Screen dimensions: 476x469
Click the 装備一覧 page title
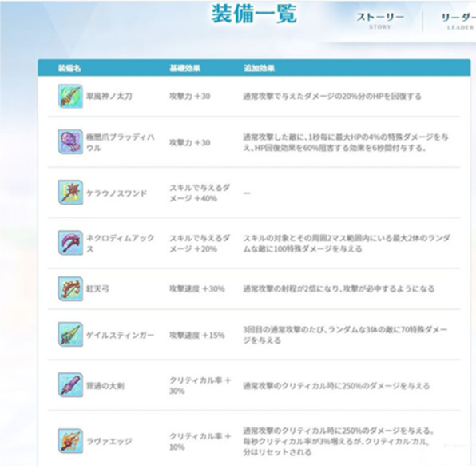(254, 14)
